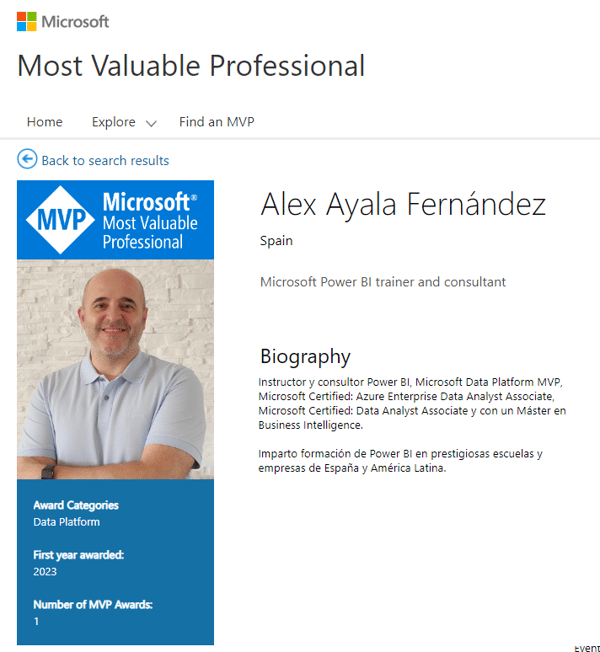
Task: Go to Find an MVP
Action: click(x=217, y=122)
